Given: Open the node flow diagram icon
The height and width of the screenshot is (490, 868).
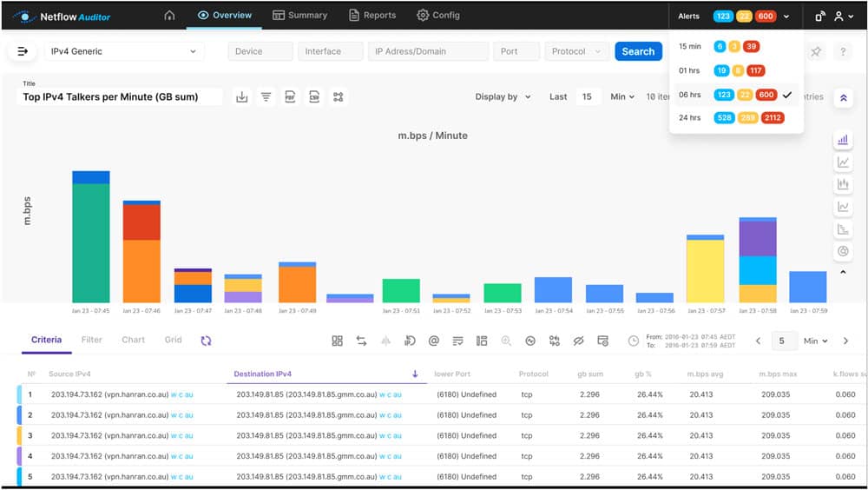Looking at the screenshot, I should [339, 97].
